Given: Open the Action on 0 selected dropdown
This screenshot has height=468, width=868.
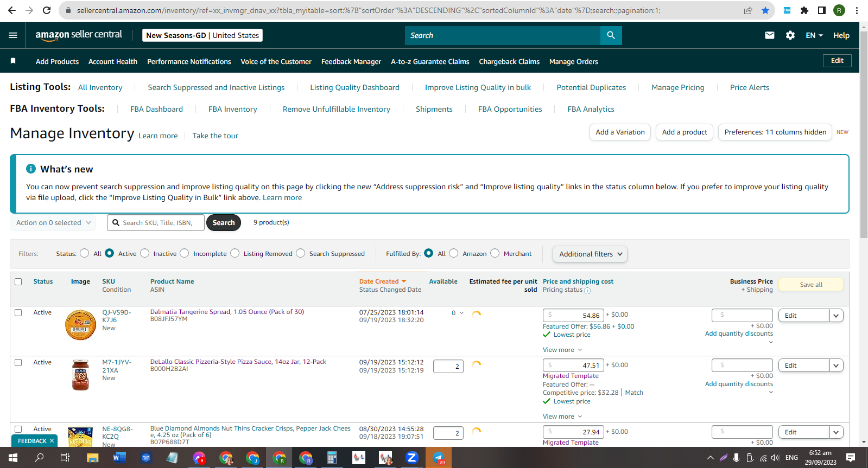Looking at the screenshot, I should pos(53,223).
